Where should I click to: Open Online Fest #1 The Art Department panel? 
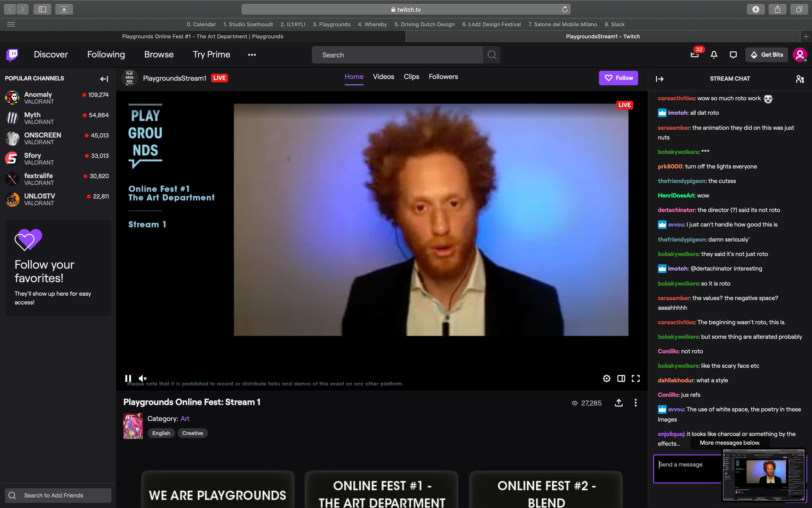point(382,490)
